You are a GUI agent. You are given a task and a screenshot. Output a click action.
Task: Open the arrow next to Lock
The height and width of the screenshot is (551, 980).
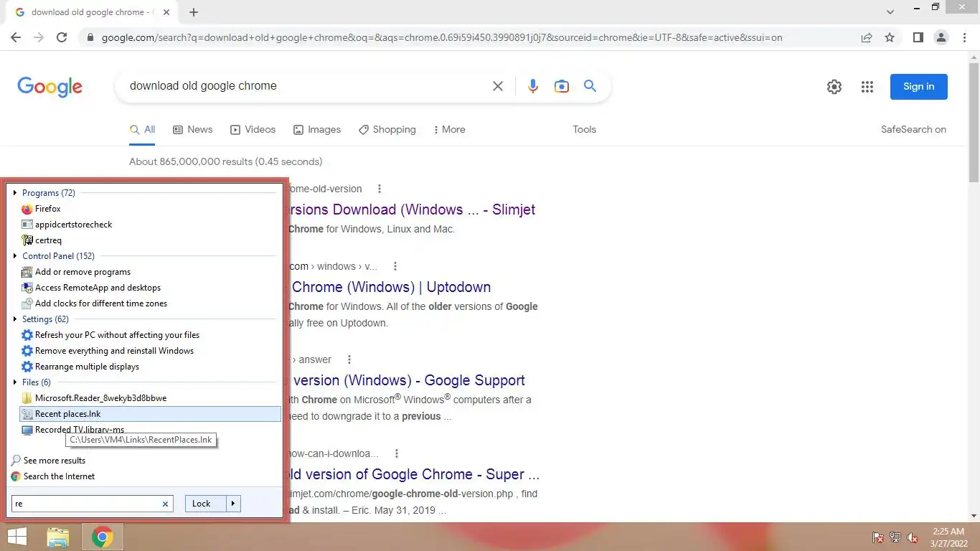click(x=233, y=504)
